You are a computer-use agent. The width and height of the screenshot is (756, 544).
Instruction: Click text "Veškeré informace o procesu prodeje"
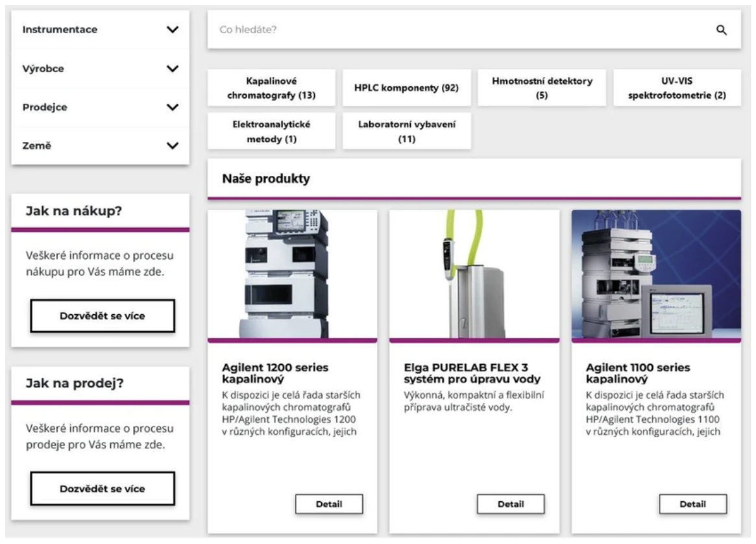[100, 436]
